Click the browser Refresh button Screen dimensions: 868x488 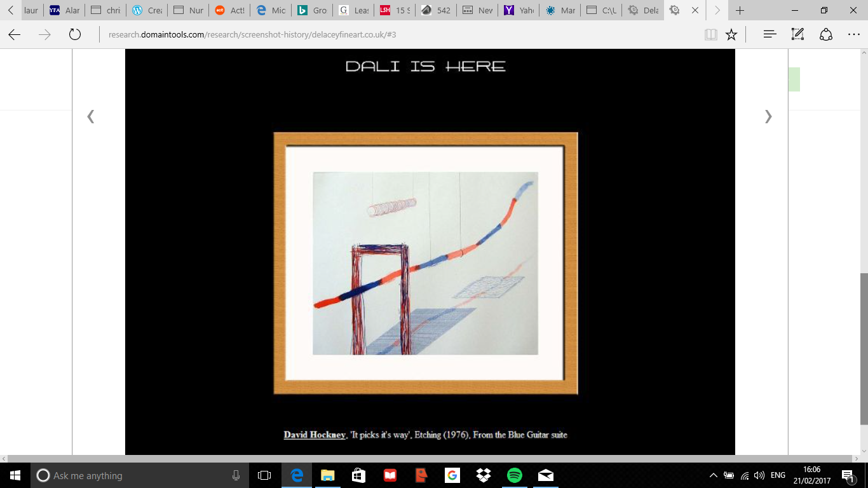[75, 34]
